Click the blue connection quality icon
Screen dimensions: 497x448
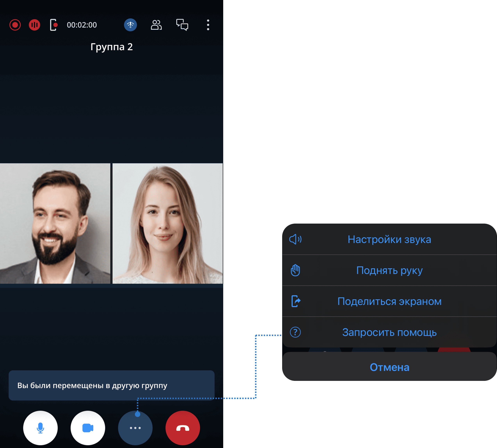coord(130,25)
